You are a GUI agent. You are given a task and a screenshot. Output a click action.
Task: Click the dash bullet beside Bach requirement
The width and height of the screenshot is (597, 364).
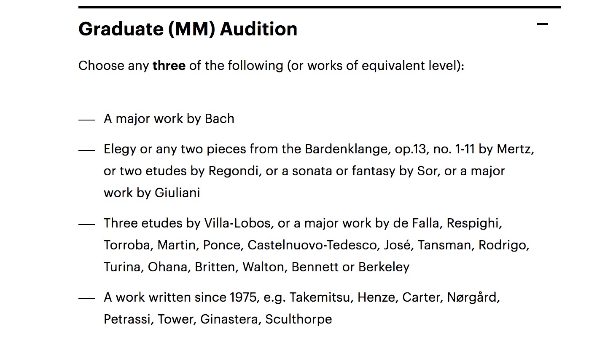(86, 119)
